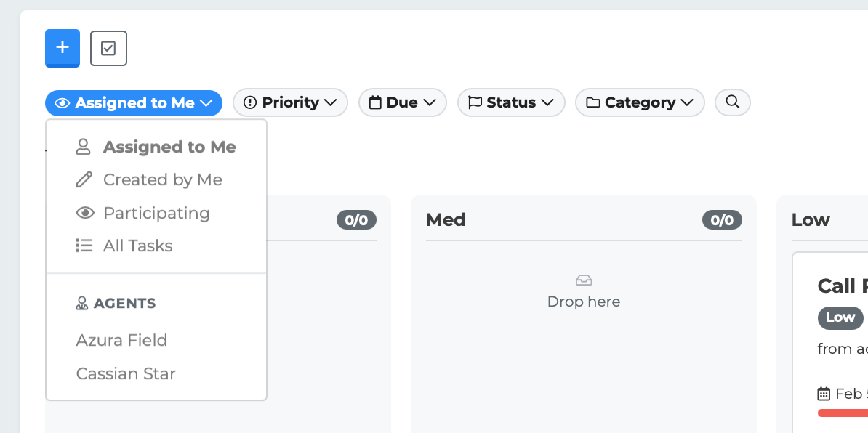Click the red progress bar on task card
The image size is (868, 433).
(x=843, y=413)
